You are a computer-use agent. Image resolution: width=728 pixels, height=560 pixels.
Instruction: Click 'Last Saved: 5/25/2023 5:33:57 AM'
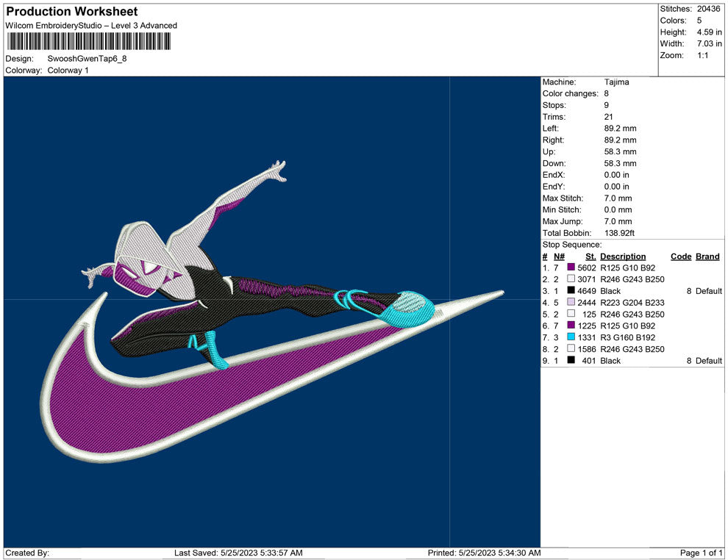pyautogui.click(x=238, y=553)
